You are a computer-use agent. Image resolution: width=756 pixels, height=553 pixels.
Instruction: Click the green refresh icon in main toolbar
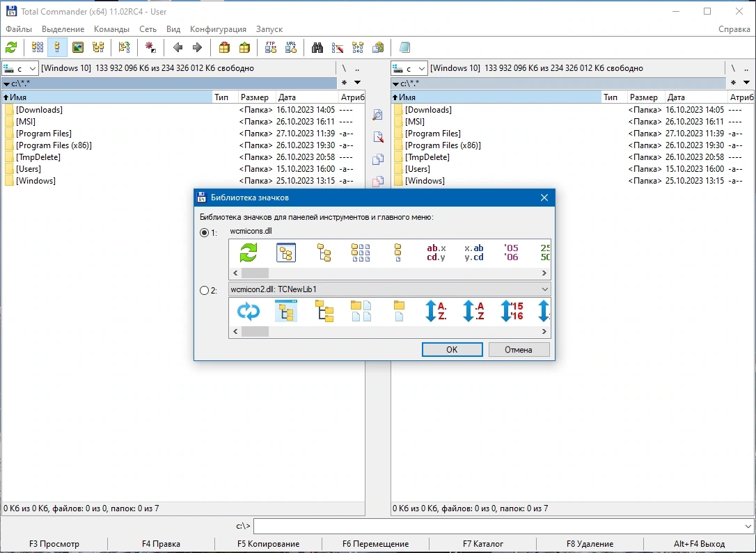(11, 47)
